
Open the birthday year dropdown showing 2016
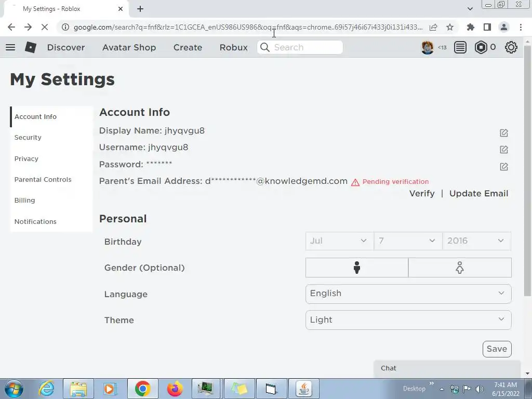[x=477, y=241]
